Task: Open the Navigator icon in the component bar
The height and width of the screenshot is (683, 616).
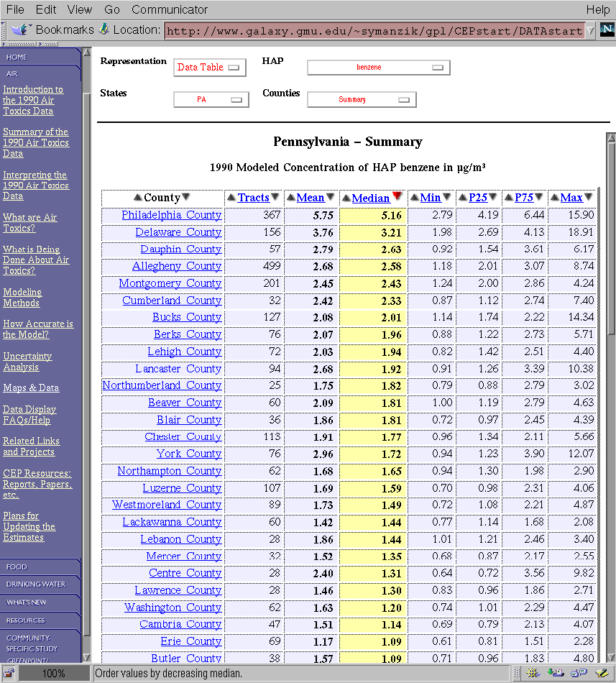Action: tap(533, 673)
